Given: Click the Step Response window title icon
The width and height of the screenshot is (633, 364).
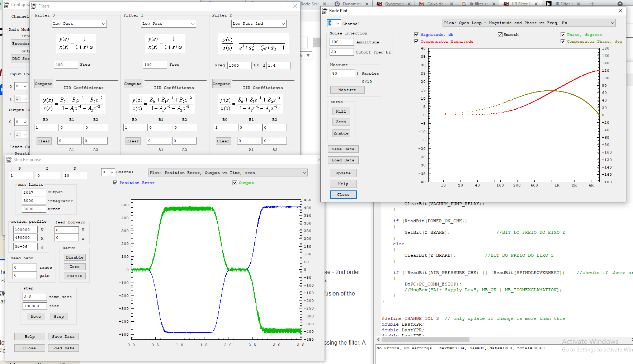Looking at the screenshot, I should pos(9,160).
